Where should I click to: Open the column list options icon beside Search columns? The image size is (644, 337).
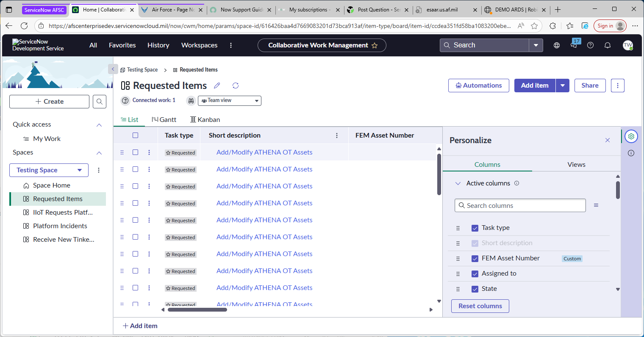coord(596,205)
